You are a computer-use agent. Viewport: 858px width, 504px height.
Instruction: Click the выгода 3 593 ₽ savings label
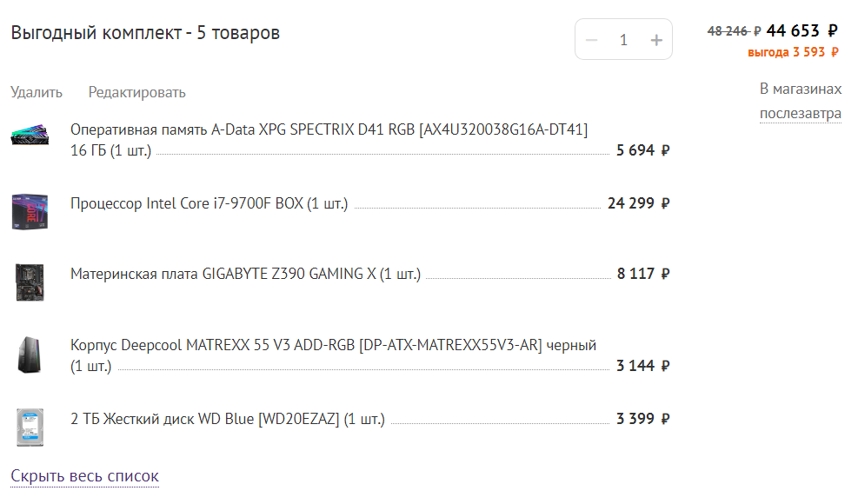coord(793,52)
